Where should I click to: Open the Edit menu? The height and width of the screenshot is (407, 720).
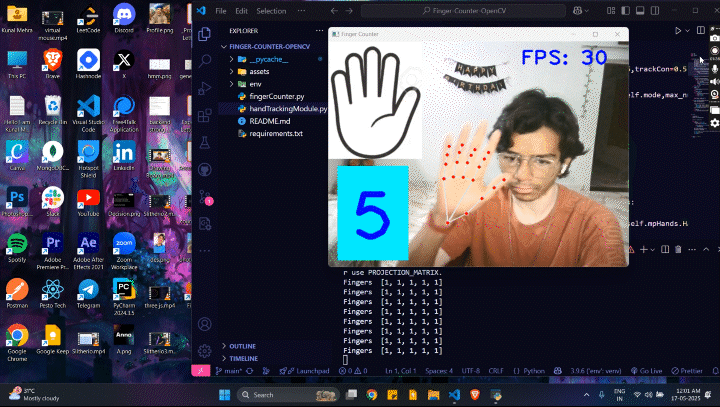tap(242, 11)
